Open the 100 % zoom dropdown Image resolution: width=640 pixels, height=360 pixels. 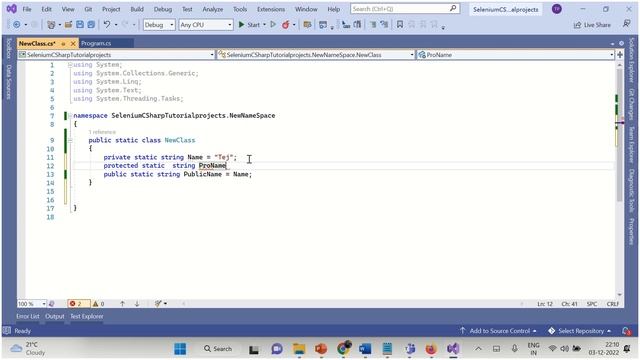(x=31, y=304)
